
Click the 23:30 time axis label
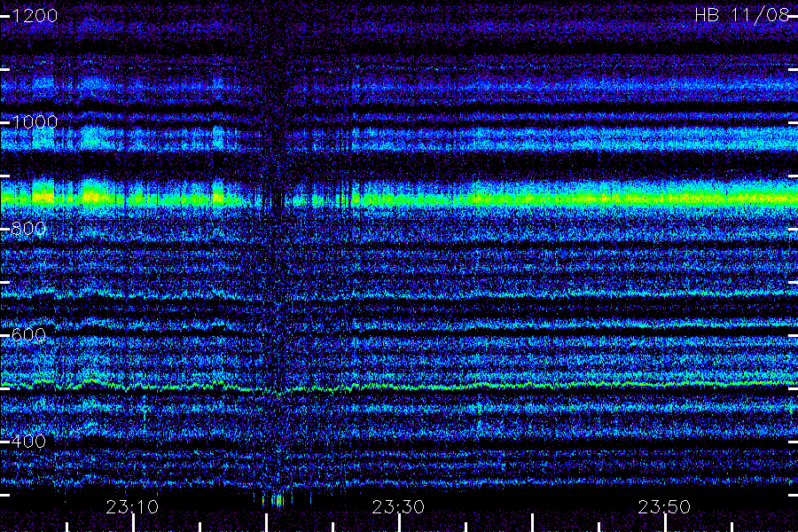tap(398, 507)
